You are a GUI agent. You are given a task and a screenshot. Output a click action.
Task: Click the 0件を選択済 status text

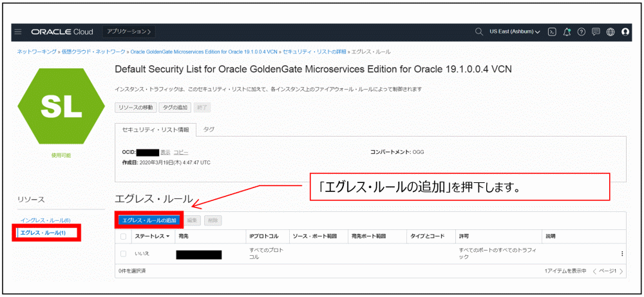coord(132,271)
